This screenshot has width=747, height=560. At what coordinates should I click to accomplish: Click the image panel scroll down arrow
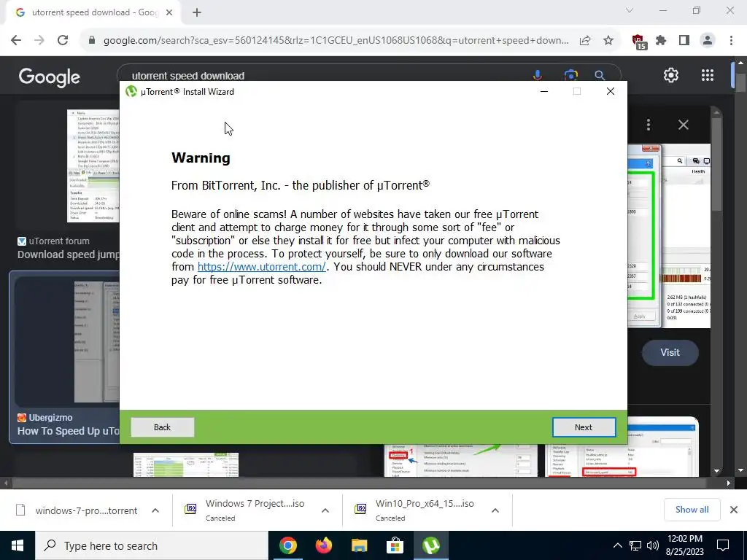[717, 470]
